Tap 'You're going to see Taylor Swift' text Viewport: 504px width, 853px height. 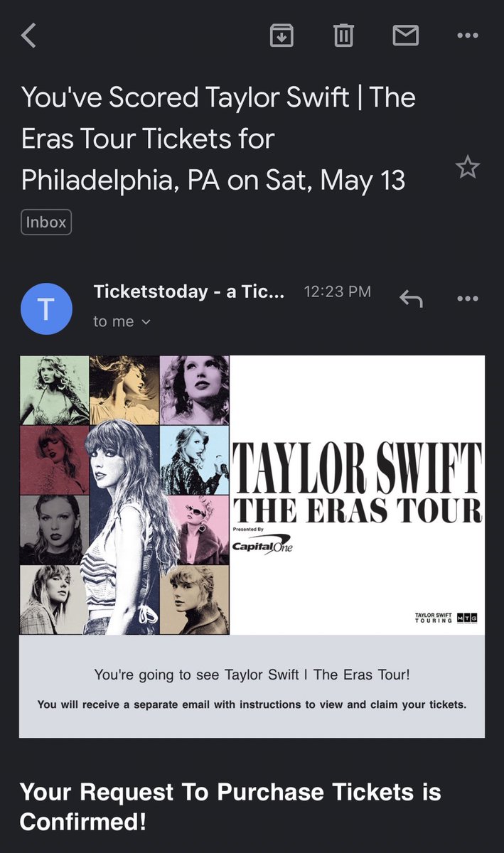[252, 675]
